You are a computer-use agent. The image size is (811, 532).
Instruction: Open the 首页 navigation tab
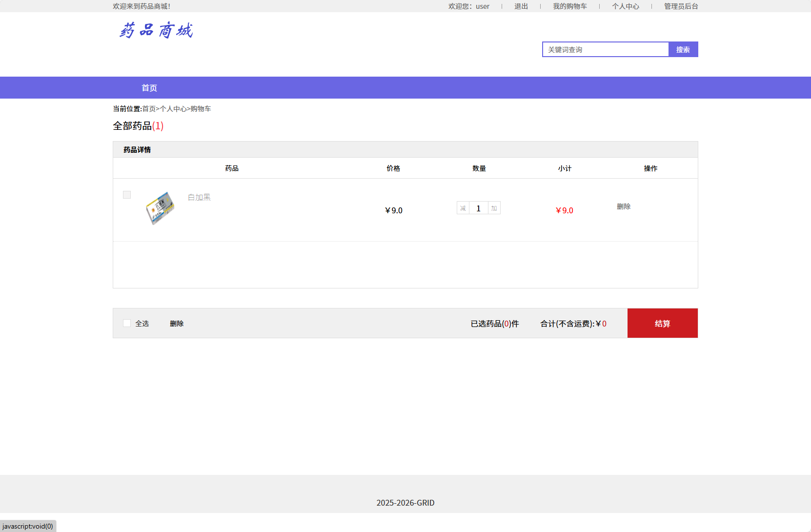149,88
